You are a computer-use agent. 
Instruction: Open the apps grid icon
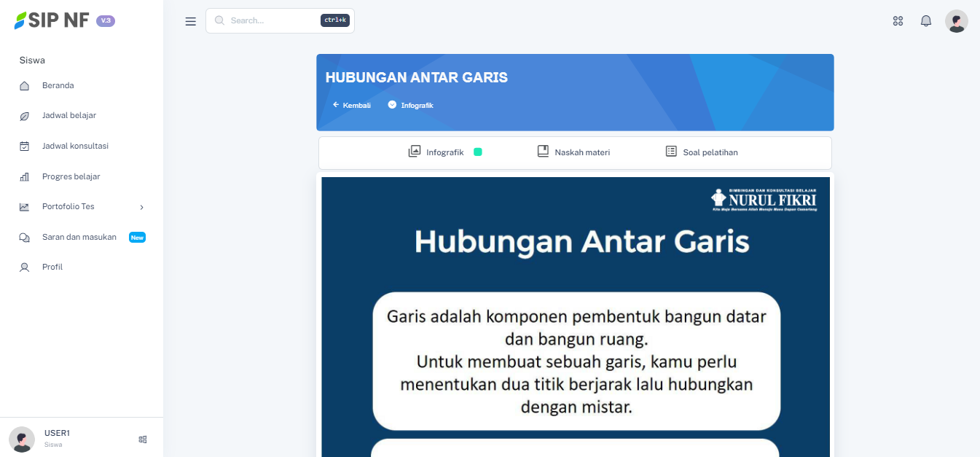point(898,21)
